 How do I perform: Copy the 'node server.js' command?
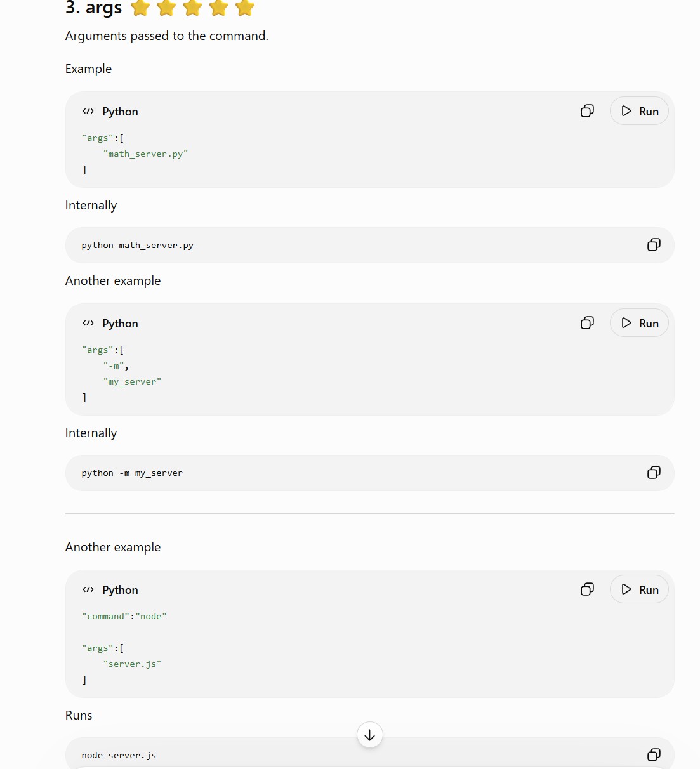pos(654,754)
